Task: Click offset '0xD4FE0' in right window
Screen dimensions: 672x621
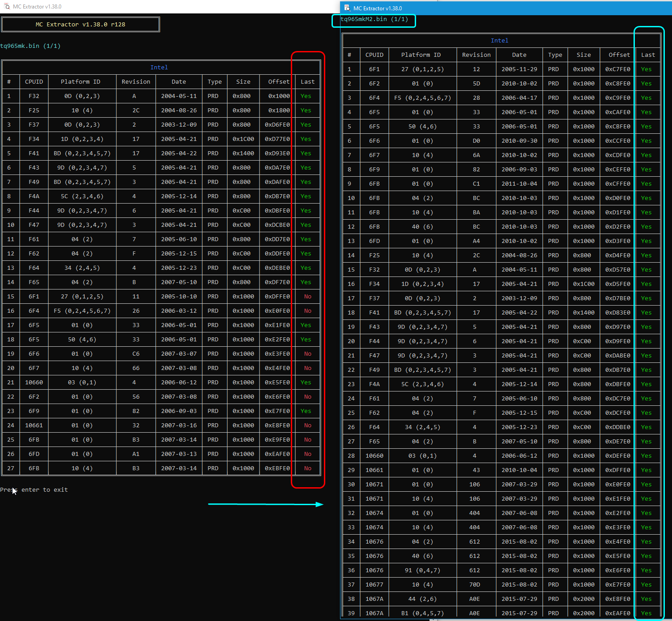Action: click(618, 255)
